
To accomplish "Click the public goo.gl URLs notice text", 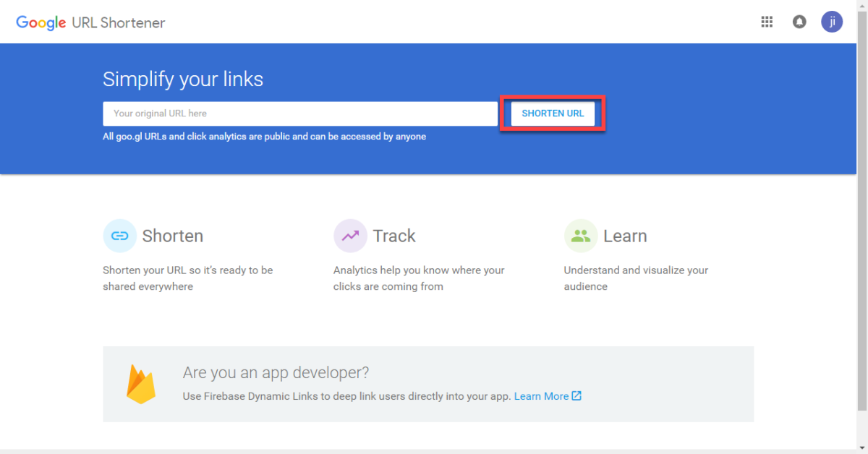I will (x=264, y=136).
